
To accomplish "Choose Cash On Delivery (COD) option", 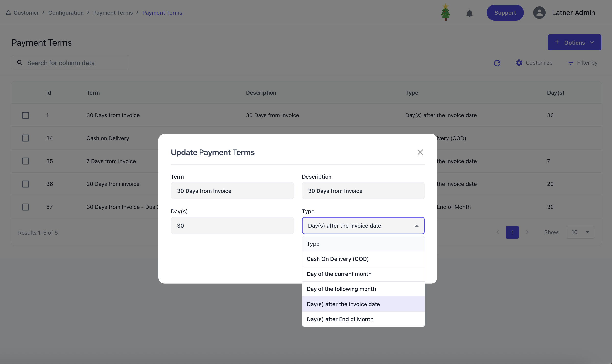I will [338, 259].
